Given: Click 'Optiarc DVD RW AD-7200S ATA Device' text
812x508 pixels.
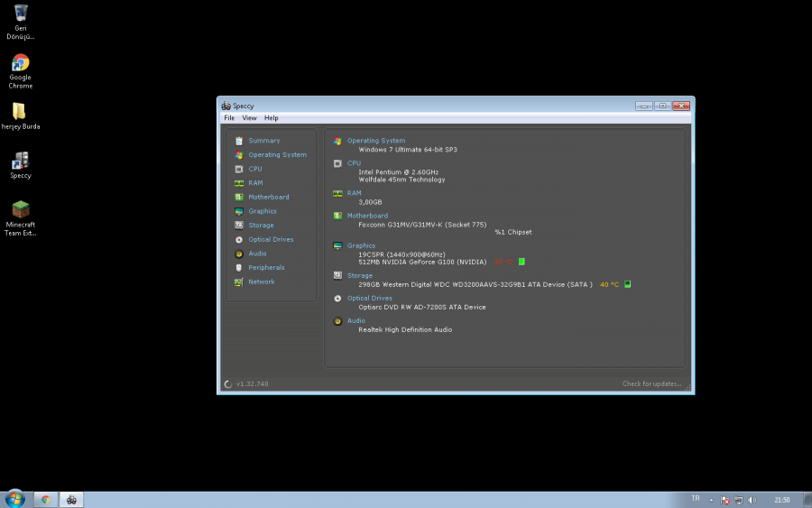Looking at the screenshot, I should click(422, 307).
